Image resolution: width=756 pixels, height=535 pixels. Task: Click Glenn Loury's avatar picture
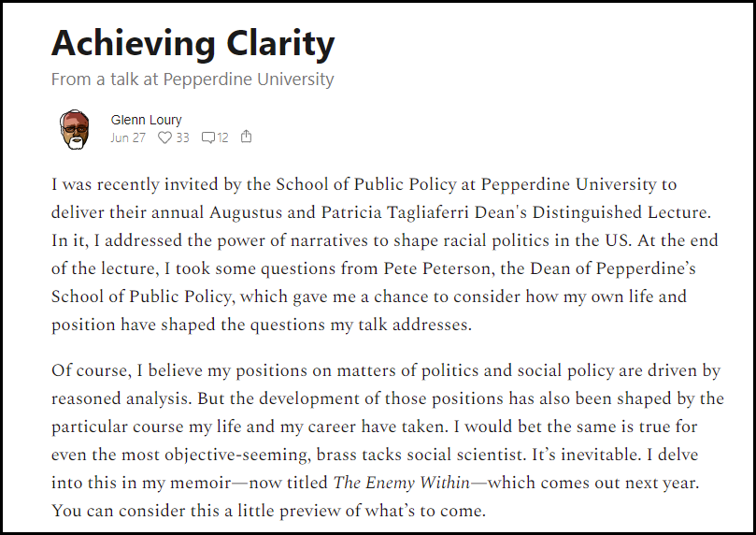click(75, 129)
